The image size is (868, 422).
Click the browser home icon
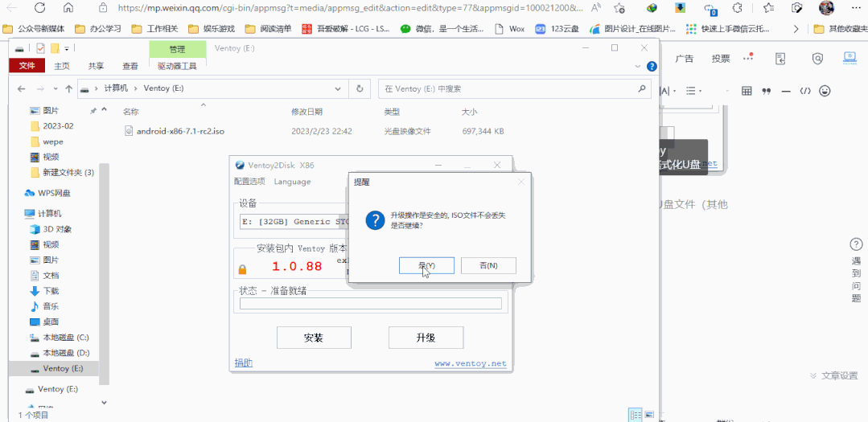[68, 8]
